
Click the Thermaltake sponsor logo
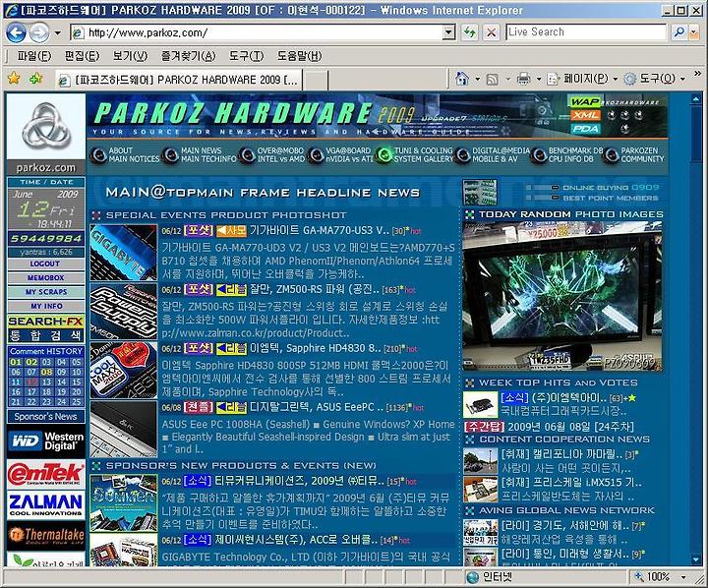[x=46, y=536]
